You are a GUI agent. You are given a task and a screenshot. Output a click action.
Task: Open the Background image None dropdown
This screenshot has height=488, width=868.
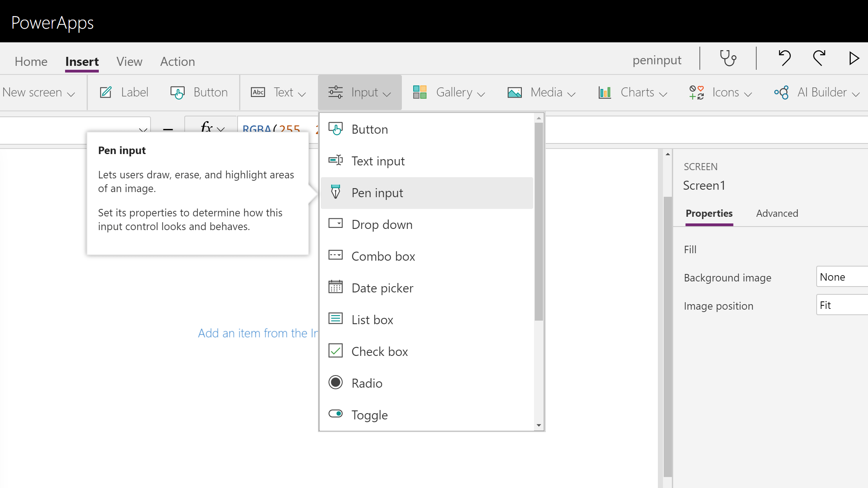click(x=842, y=277)
